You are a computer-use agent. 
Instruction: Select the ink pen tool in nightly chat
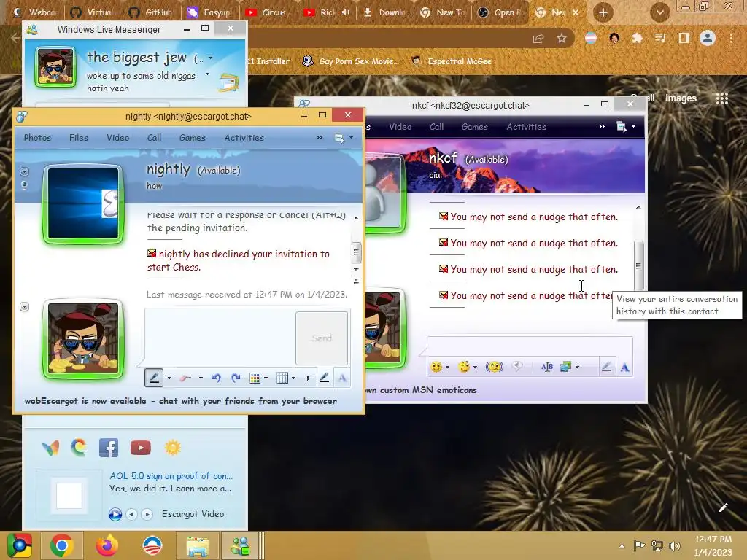tap(154, 378)
